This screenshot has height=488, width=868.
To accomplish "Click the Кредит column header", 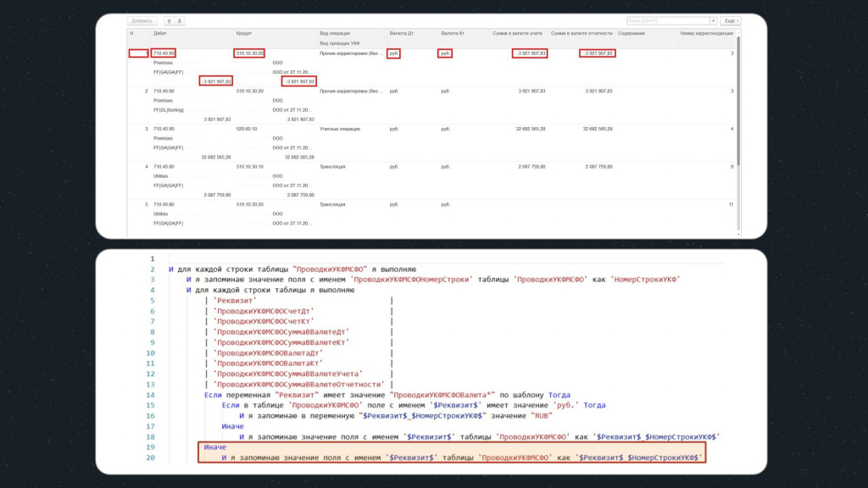I will [x=244, y=33].
